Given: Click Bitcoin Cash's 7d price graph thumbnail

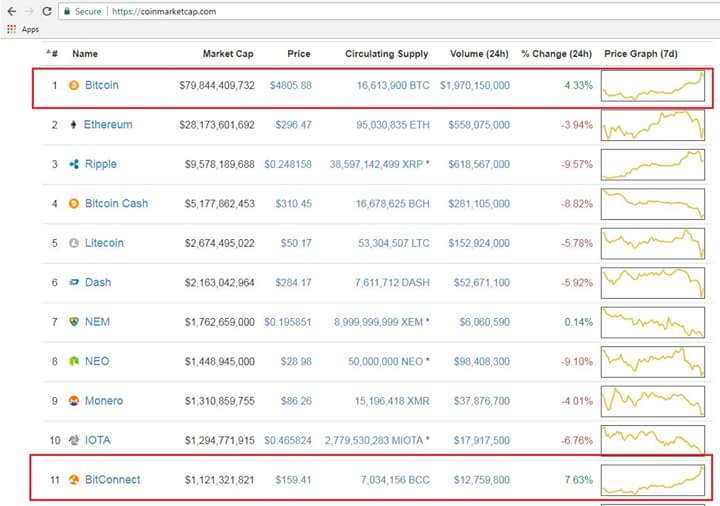Looking at the screenshot, I should (x=652, y=204).
